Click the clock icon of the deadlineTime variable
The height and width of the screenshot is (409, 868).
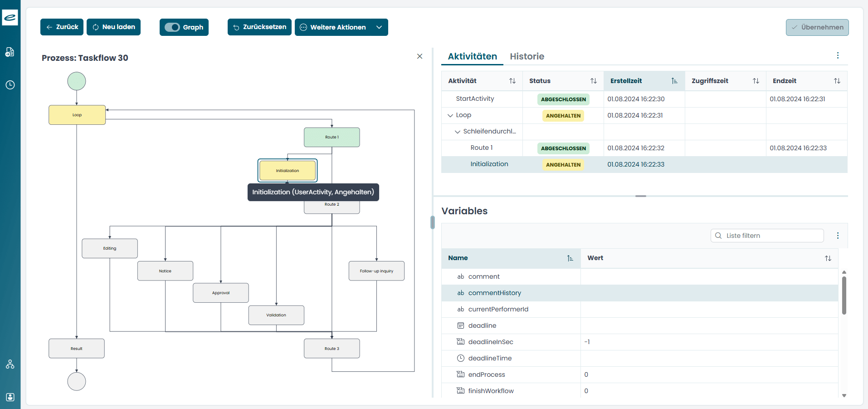460,358
